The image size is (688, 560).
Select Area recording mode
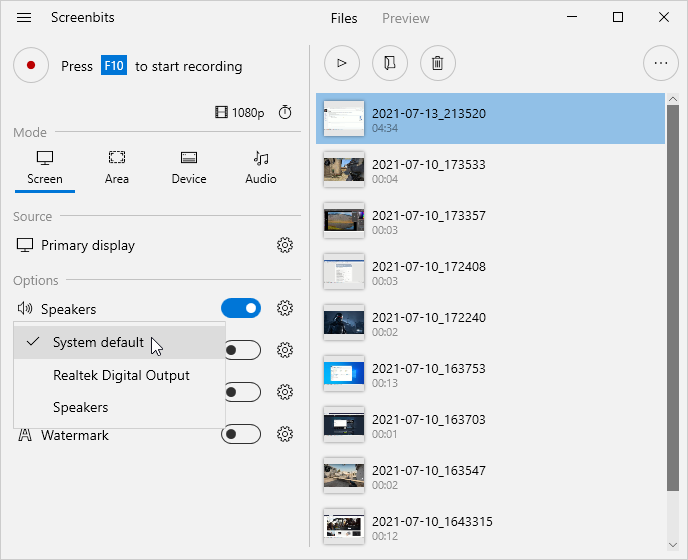(117, 169)
